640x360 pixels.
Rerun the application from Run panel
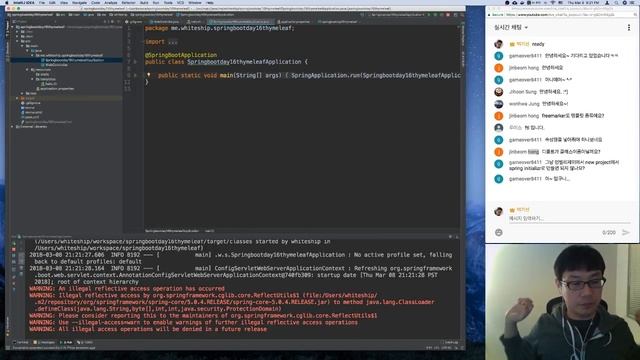(x=14, y=243)
